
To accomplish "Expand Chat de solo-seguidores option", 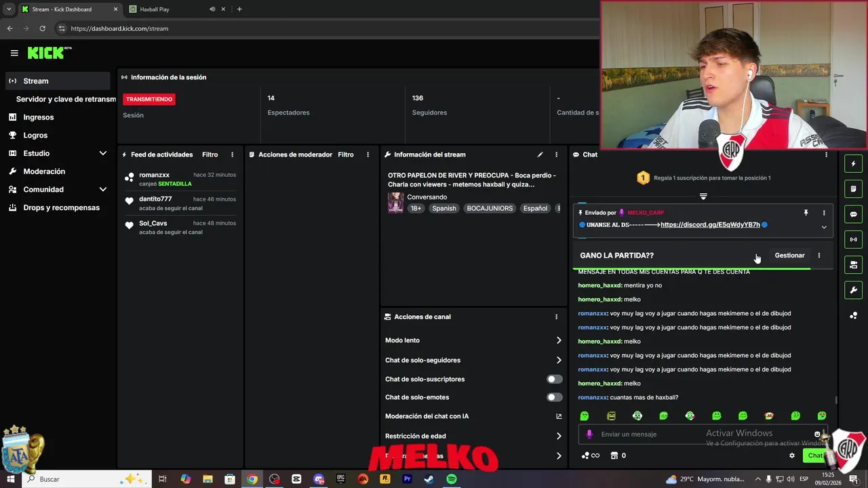I will coord(473,360).
